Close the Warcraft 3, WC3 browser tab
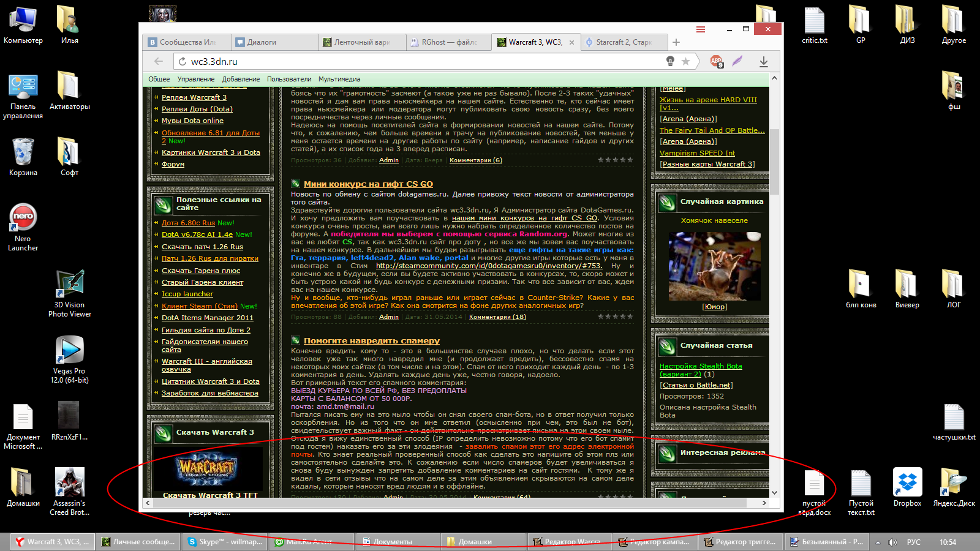This screenshot has height=551, width=980. 571,42
